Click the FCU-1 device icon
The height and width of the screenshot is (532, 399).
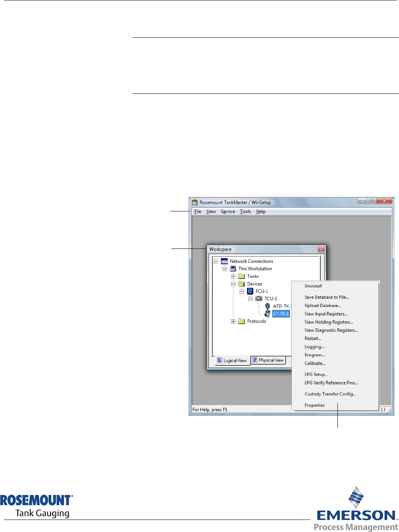pyautogui.click(x=250, y=291)
